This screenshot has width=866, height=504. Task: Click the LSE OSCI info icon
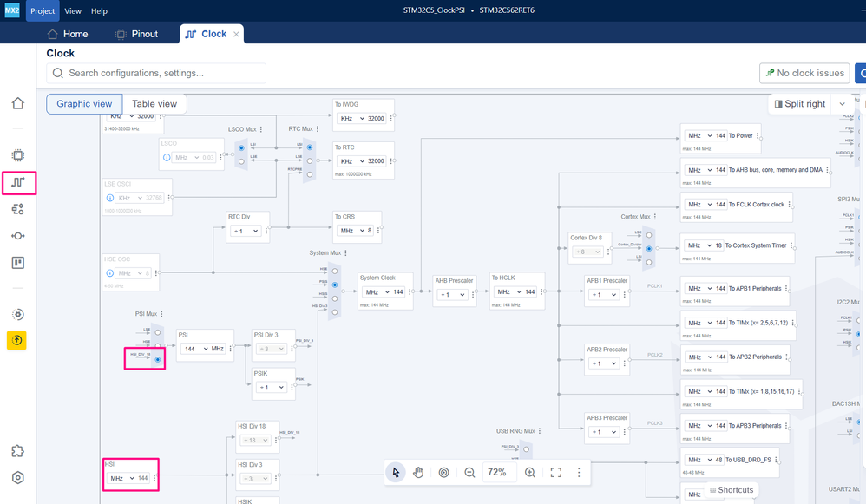(110, 198)
